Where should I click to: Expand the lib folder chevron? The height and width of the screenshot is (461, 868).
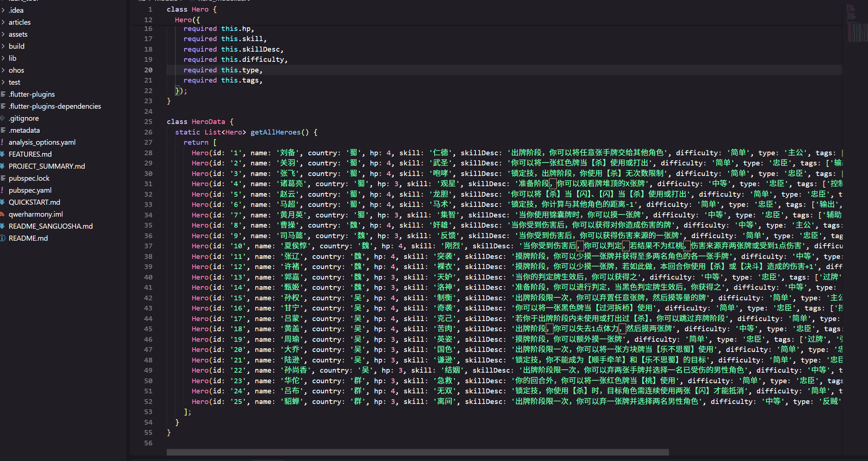click(3, 58)
